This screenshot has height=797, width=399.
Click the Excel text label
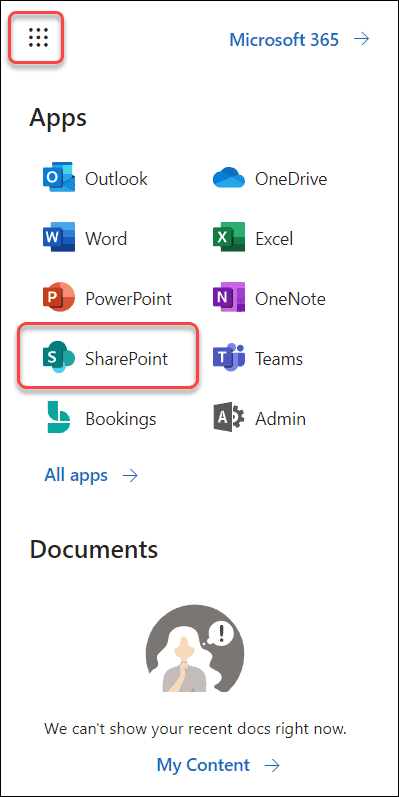[x=274, y=238]
